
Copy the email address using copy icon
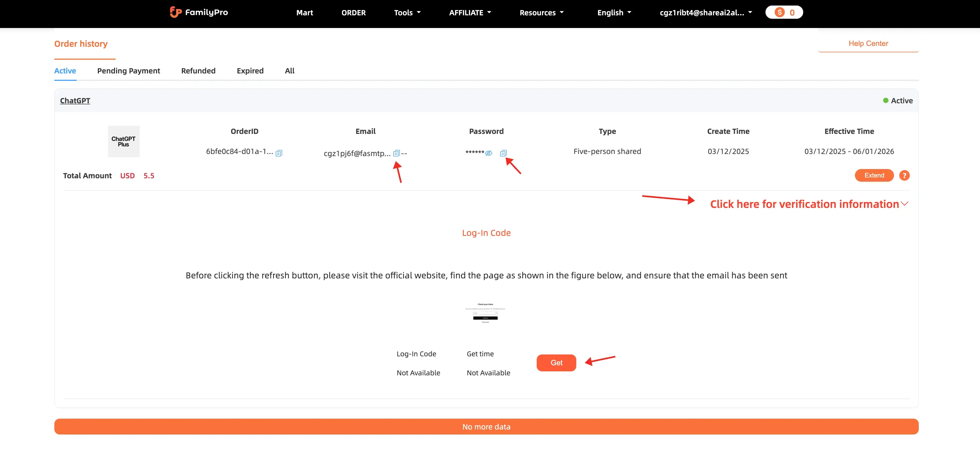click(x=396, y=153)
